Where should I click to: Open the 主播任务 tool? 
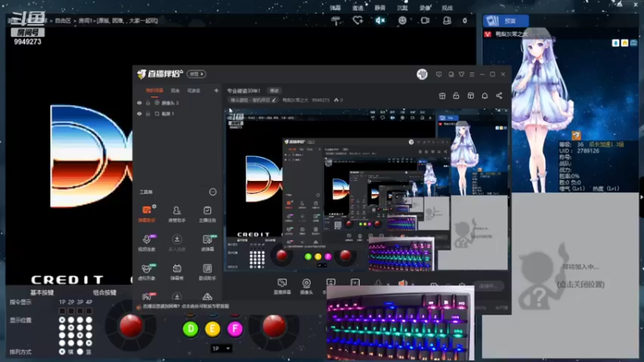(207, 214)
